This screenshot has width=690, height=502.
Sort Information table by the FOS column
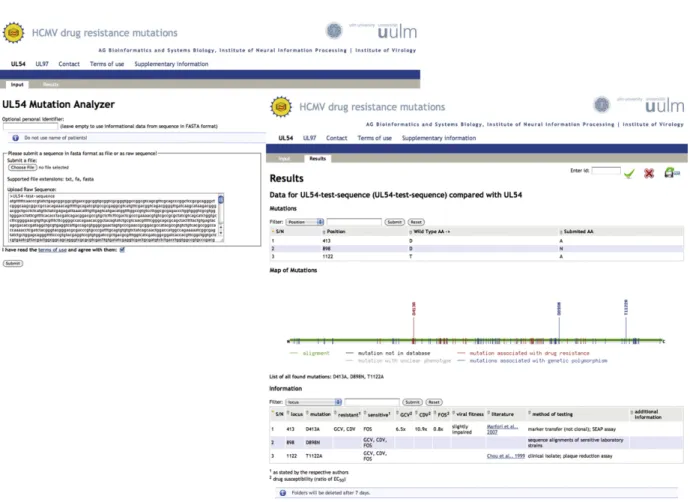pos(442,414)
